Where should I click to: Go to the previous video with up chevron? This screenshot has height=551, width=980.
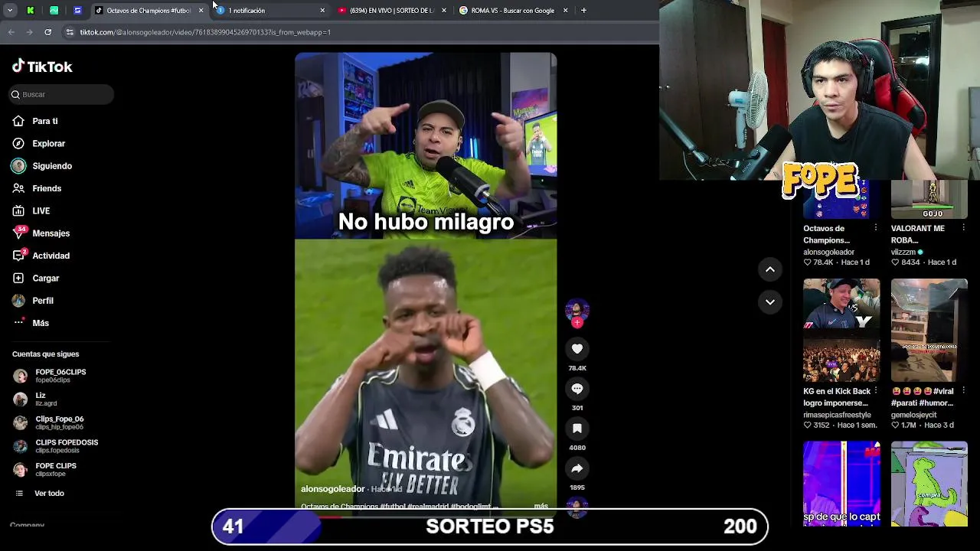(x=770, y=269)
